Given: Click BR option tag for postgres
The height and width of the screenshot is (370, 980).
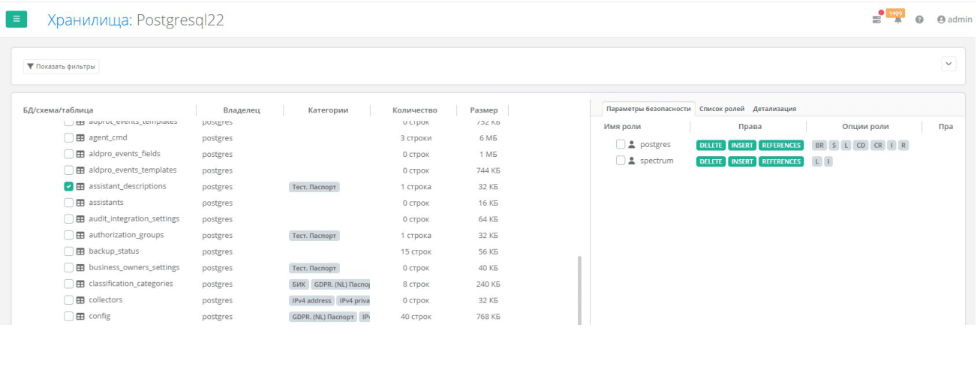Looking at the screenshot, I should [x=819, y=145].
